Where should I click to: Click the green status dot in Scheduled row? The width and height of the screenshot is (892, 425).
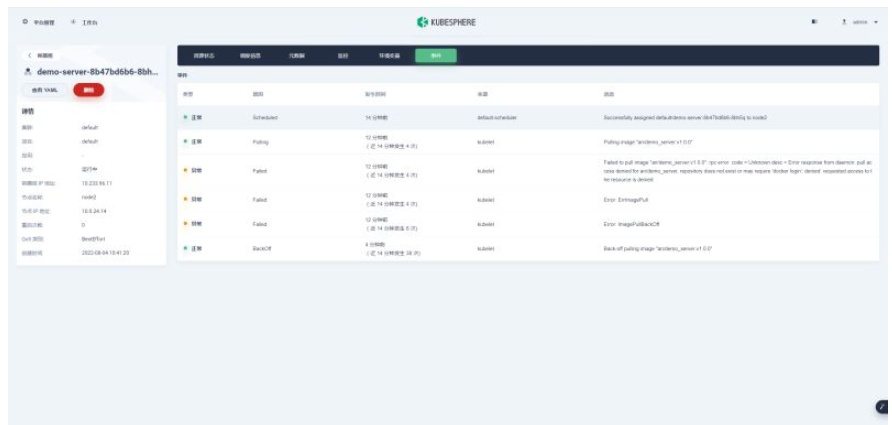point(185,117)
